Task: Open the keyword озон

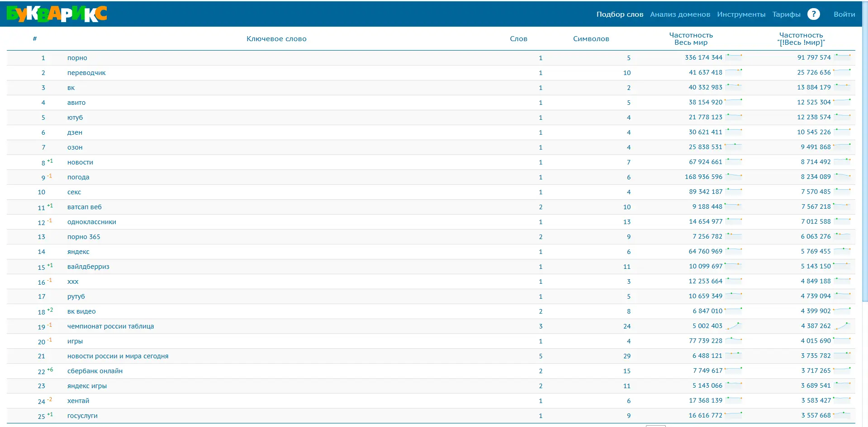Action: coord(75,147)
